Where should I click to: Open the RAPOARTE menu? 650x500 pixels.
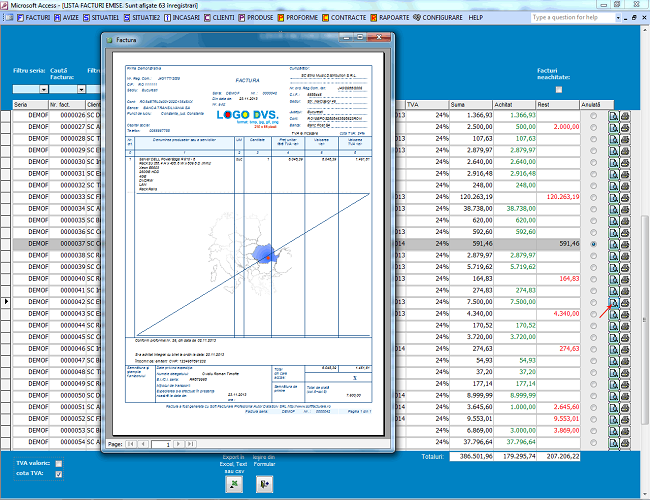[390, 17]
